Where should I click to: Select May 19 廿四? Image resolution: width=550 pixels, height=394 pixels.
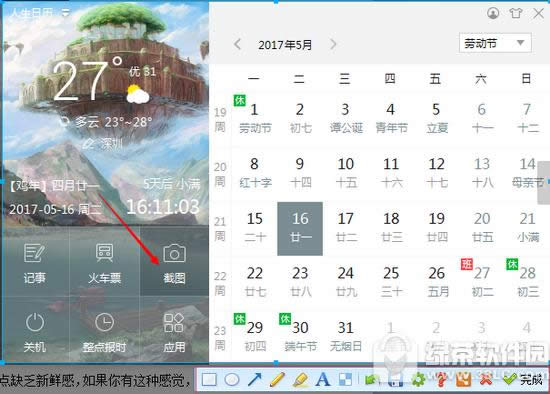coord(436,227)
